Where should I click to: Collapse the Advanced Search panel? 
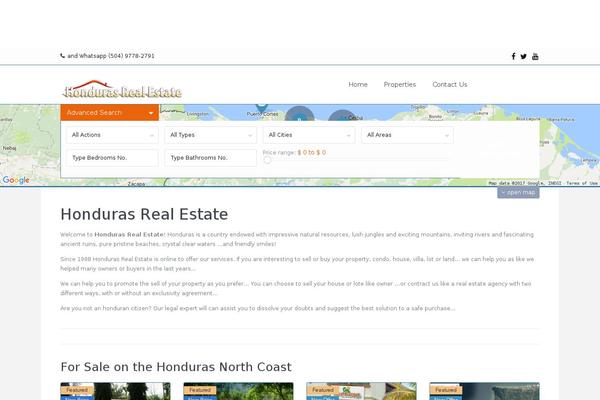point(109,113)
